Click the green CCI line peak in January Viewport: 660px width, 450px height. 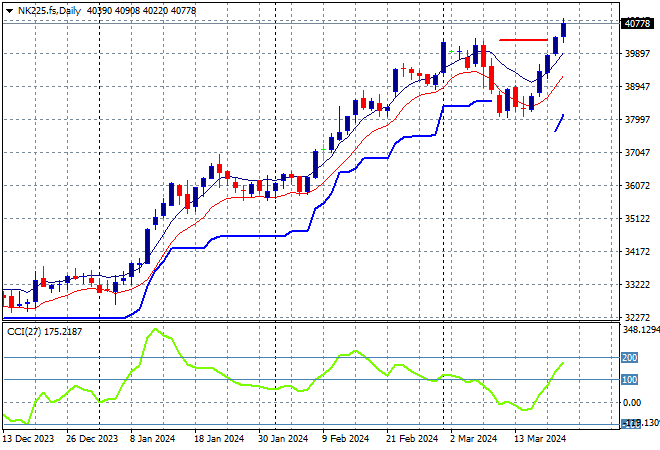click(x=154, y=329)
